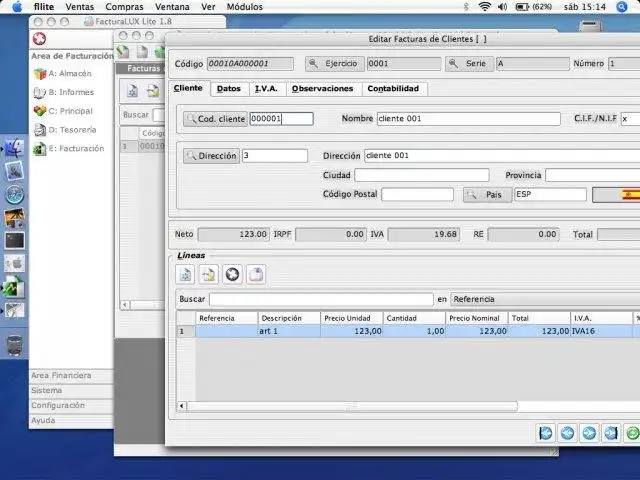Open the Trash in the dock
Image resolution: width=640 pixels, height=480 pixels.
tap(14, 345)
